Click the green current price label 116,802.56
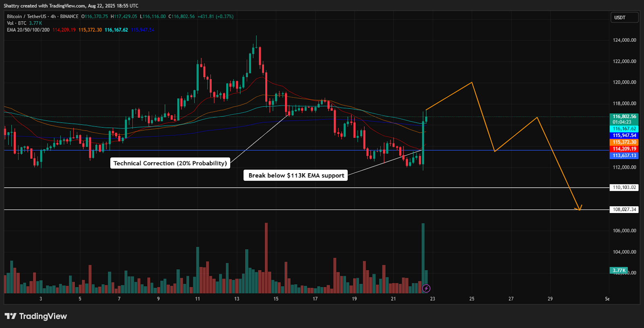This screenshot has height=328, width=644. tap(624, 117)
